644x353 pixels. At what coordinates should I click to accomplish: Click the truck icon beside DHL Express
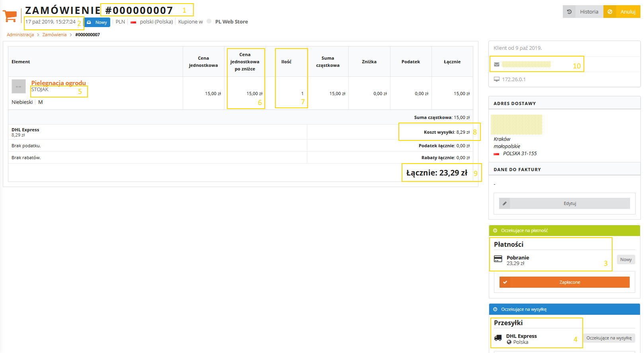pos(498,338)
